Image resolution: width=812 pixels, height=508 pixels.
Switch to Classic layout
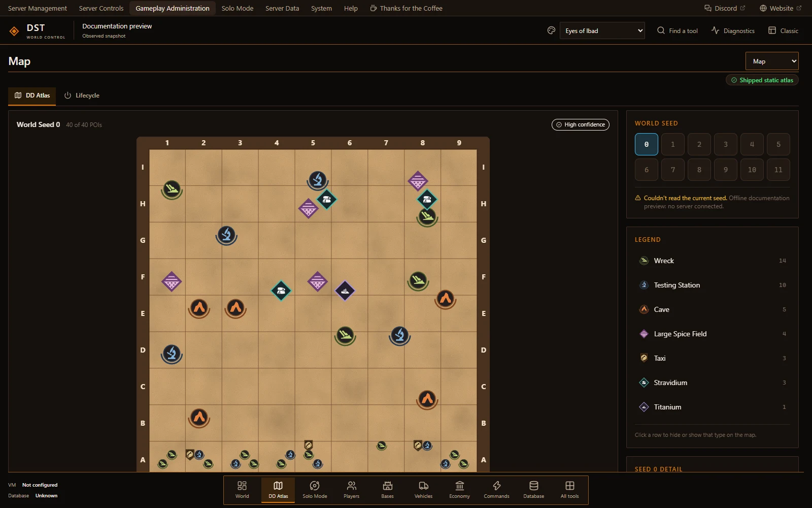point(783,30)
